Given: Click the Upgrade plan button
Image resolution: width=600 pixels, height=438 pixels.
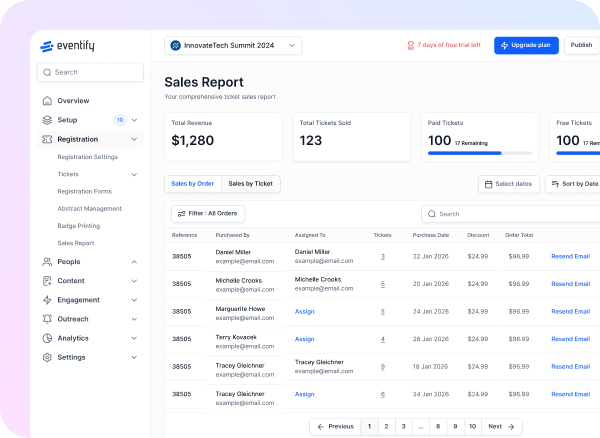Looking at the screenshot, I should click(526, 46).
